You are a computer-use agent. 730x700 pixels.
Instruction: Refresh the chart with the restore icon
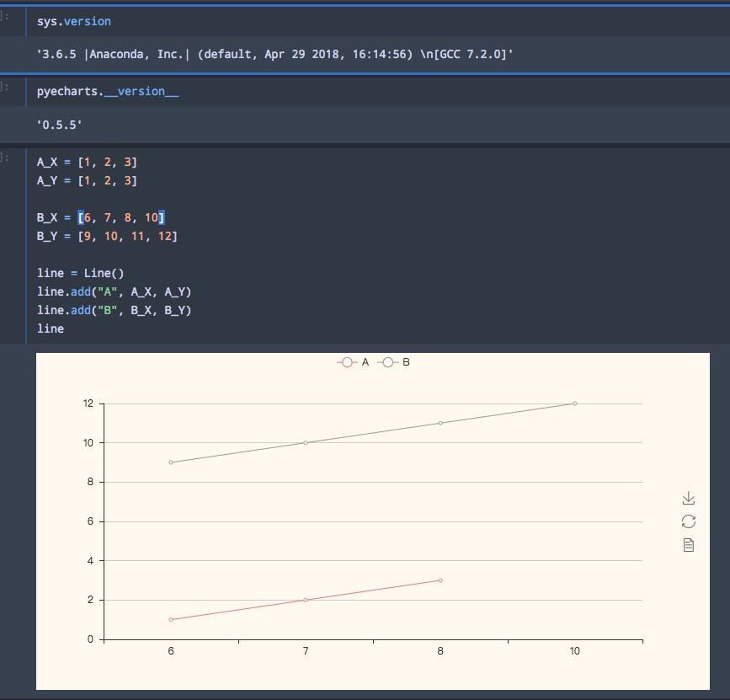coord(689,521)
